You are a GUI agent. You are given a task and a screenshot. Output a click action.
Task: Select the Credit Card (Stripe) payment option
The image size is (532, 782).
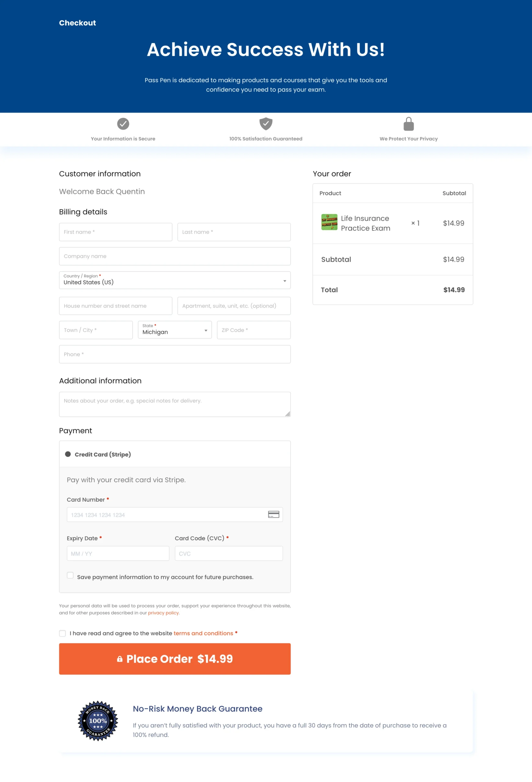point(68,454)
